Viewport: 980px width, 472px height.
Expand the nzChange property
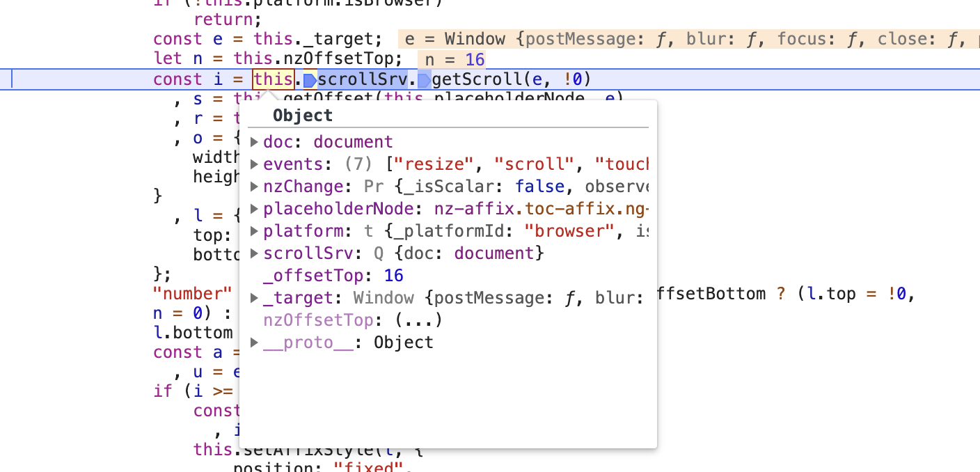254,186
